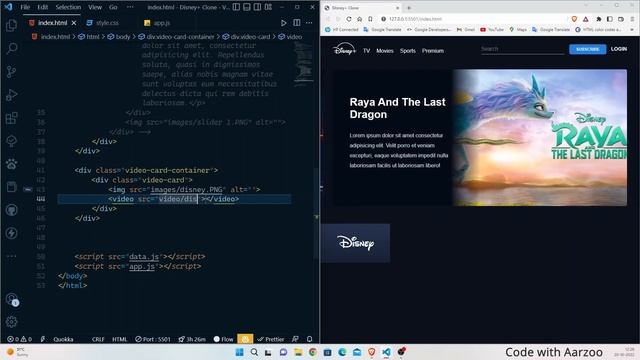Image resolution: width=640 pixels, height=360 pixels.
Task: Open the Extensions view
Action: pyautogui.click(x=11, y=118)
